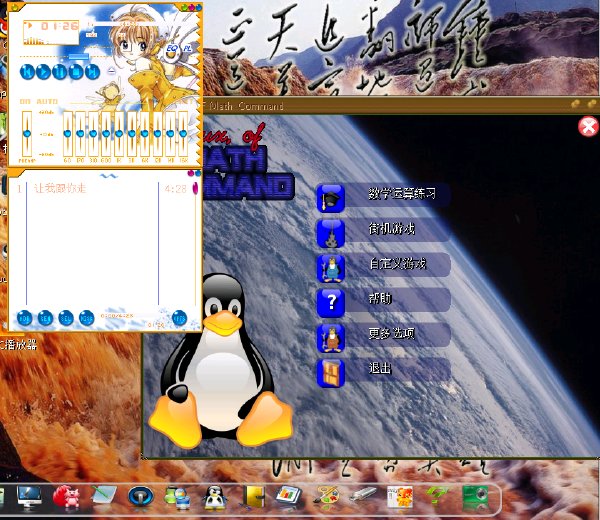
Task: Click the Math Command window title bar
Action: [400, 106]
